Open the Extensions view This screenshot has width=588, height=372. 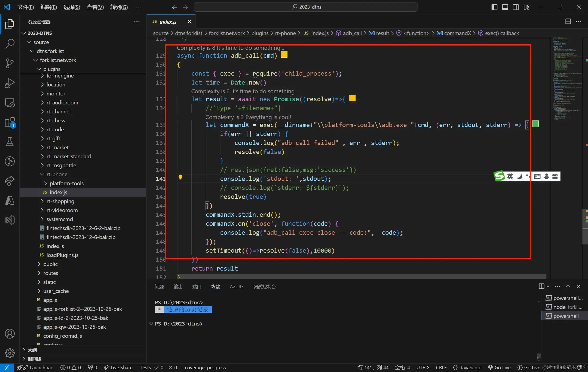pyautogui.click(x=10, y=122)
